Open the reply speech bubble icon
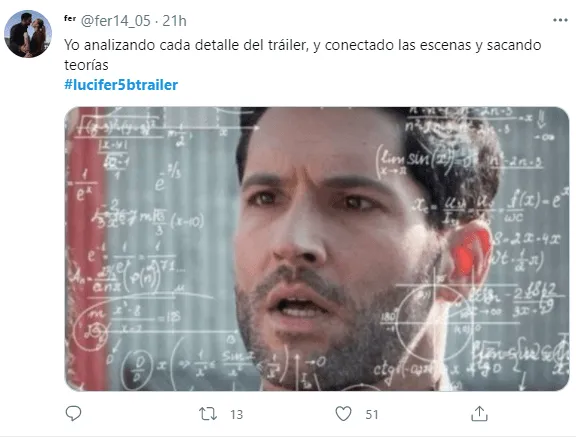 tap(73, 413)
